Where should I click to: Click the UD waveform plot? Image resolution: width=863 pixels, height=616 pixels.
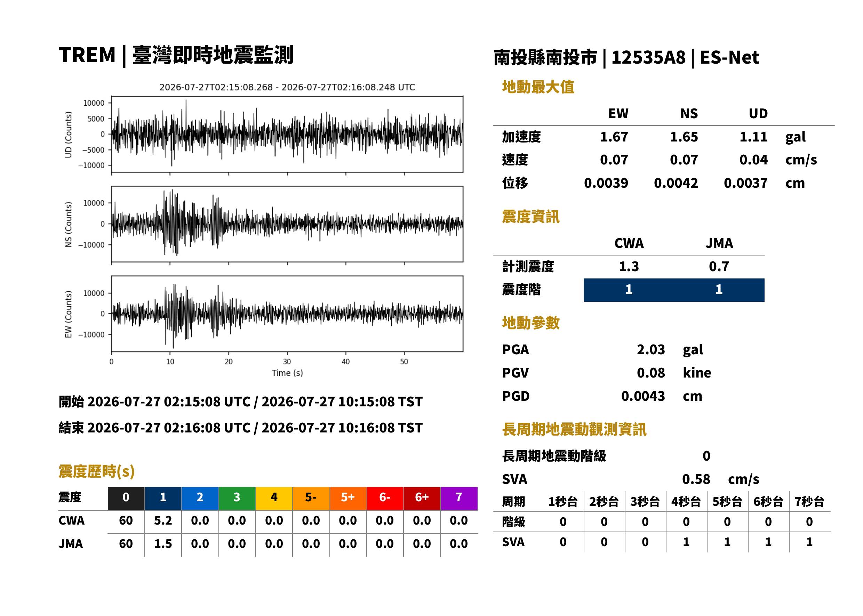(x=287, y=134)
